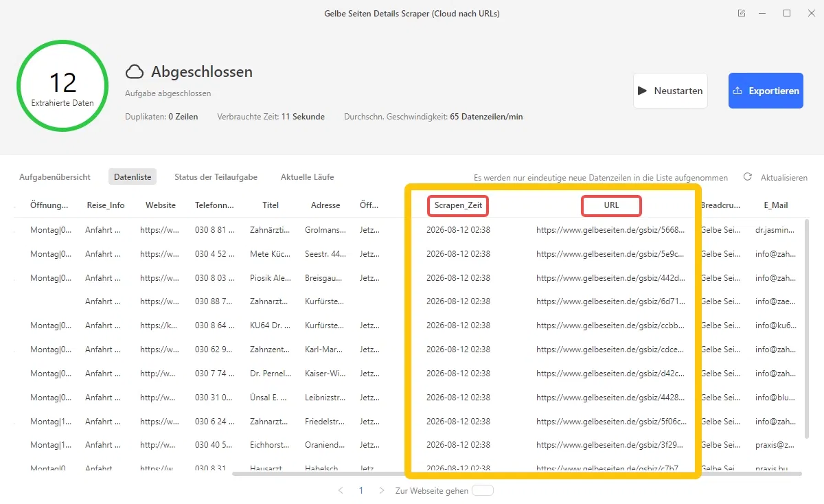Click the URL cell ending gsbiz/3f29...

(610, 445)
